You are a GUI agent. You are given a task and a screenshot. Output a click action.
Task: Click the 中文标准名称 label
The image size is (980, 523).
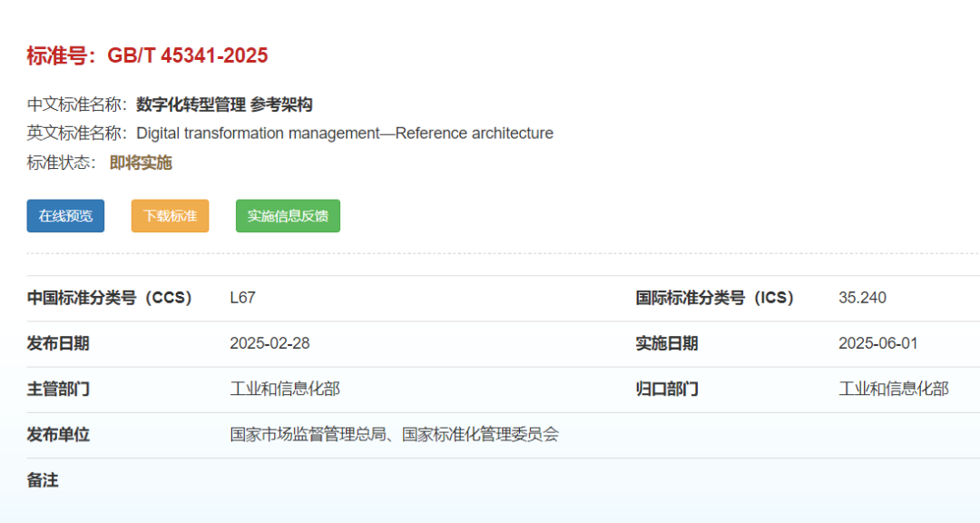pos(76,104)
